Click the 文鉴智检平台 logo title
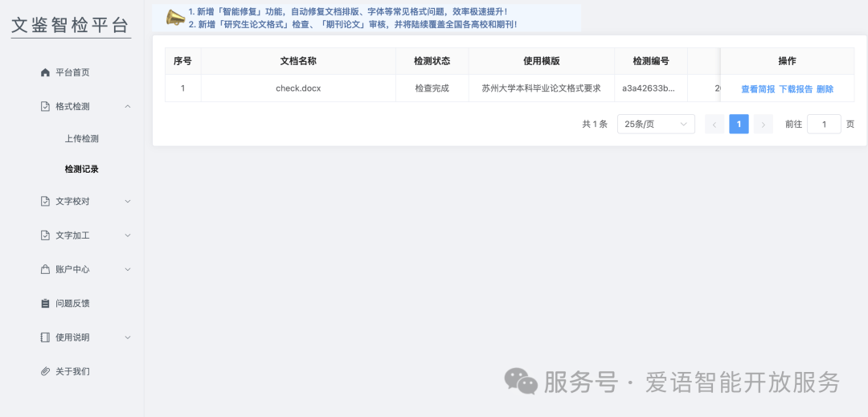Screen dimensions: 868x417 [x=70, y=26]
